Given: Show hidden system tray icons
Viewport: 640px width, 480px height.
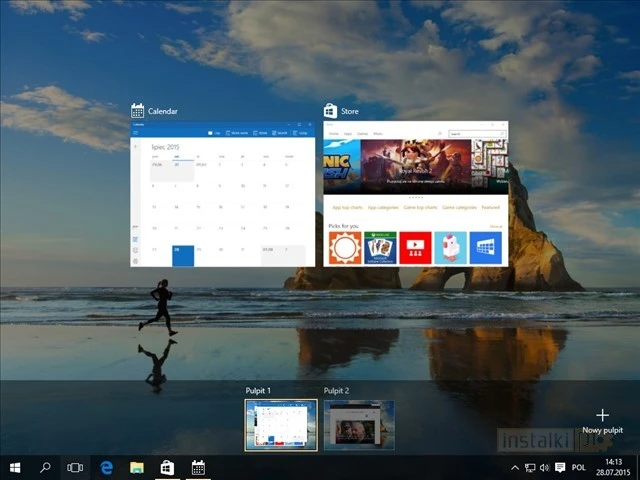Looking at the screenshot, I should [x=515, y=467].
